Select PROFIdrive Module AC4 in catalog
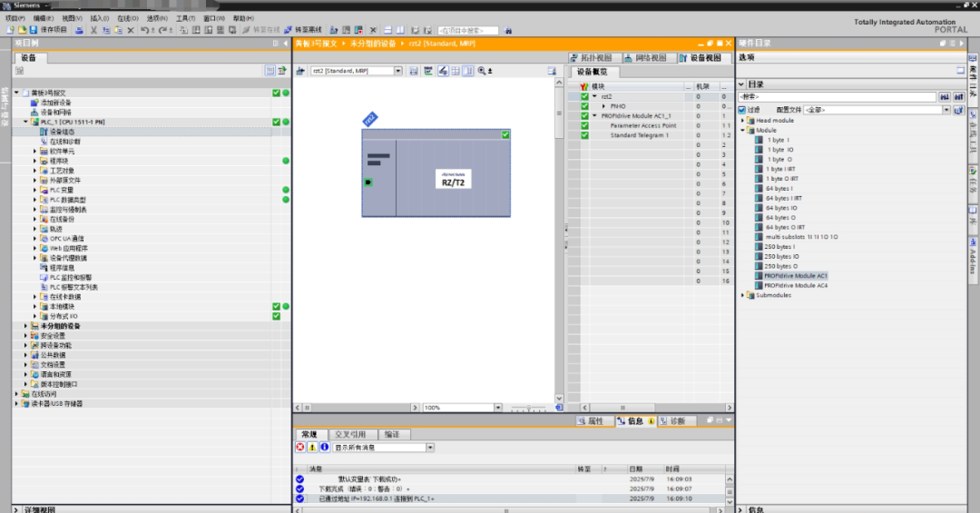 pos(795,285)
